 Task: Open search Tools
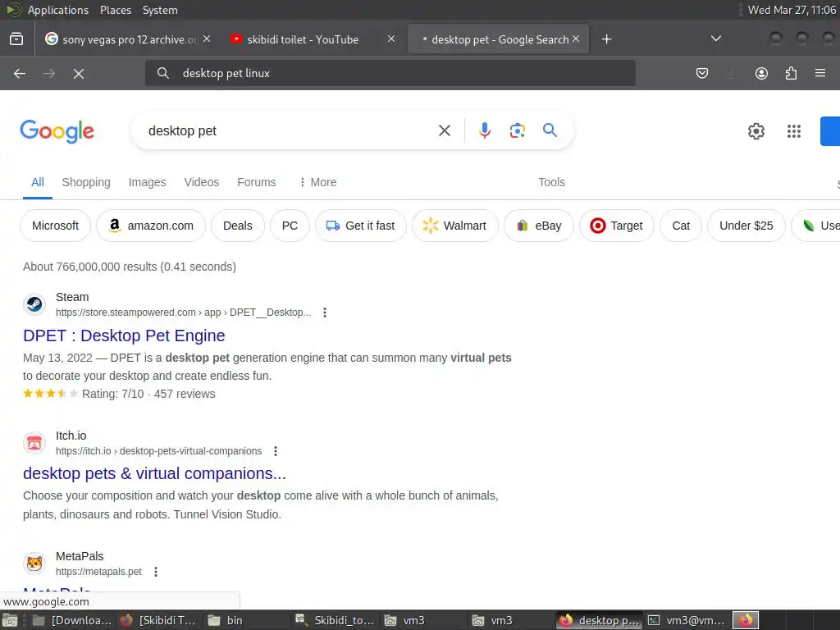(x=551, y=182)
